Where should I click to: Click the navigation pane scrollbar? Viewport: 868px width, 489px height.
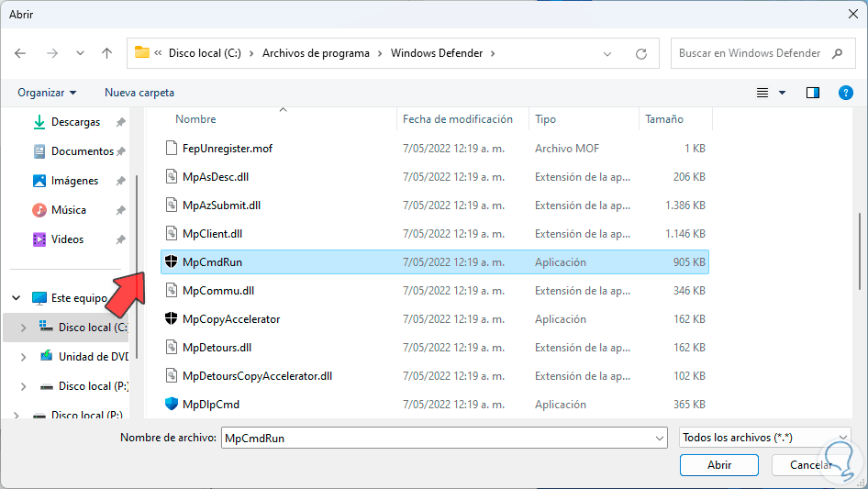tap(136, 266)
